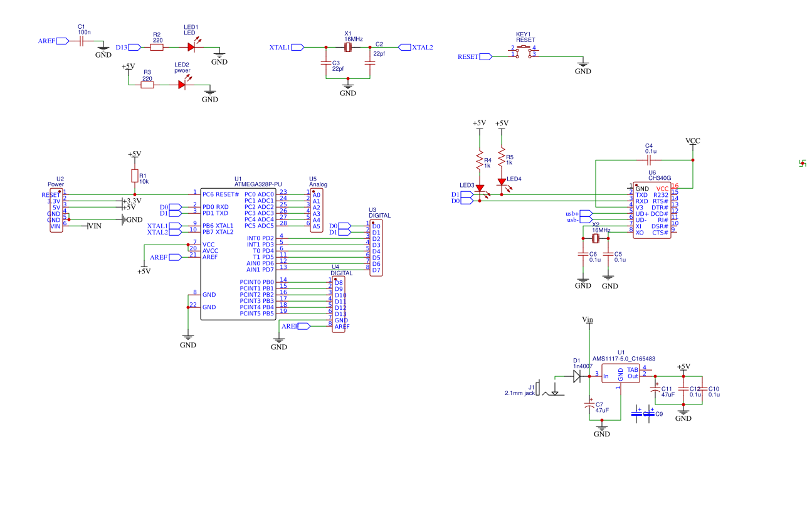Select the 1n4007 diode symbol
812x518 pixels.
(x=577, y=376)
